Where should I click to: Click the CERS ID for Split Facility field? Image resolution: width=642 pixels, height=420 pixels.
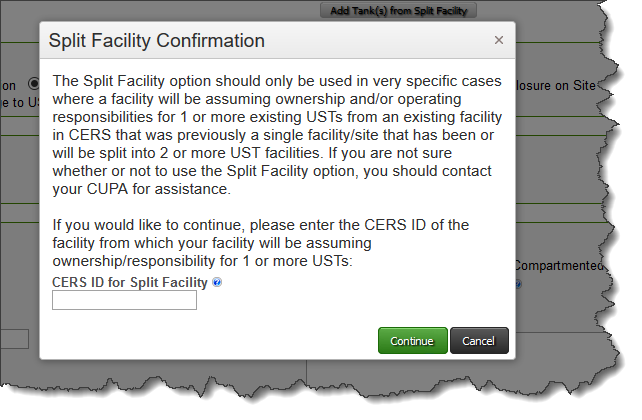tap(124, 300)
